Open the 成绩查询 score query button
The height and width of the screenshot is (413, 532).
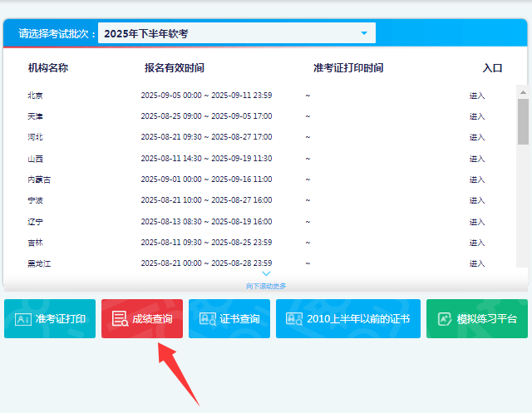142,319
